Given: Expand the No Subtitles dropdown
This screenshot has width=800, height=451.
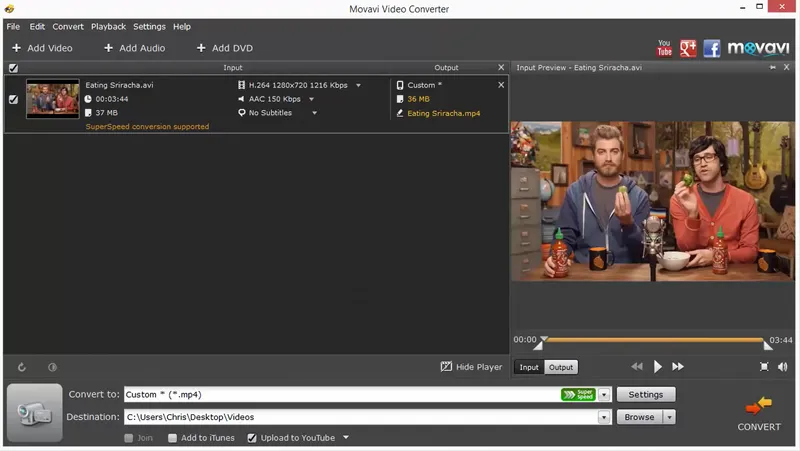Looking at the screenshot, I should tap(314, 113).
